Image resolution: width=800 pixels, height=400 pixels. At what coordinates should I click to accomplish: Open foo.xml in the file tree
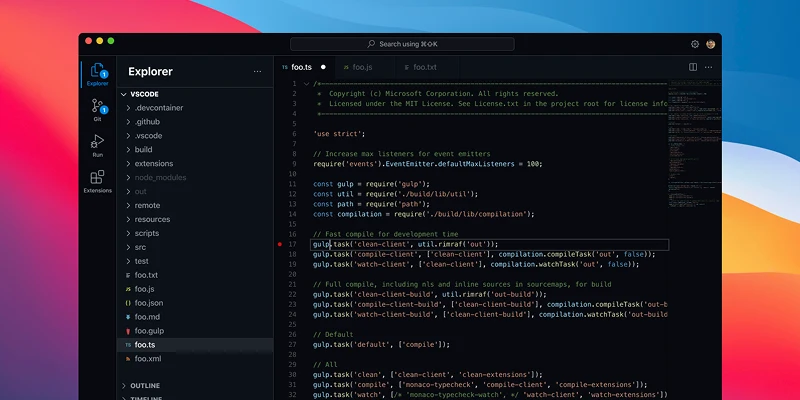pyautogui.click(x=195, y=359)
